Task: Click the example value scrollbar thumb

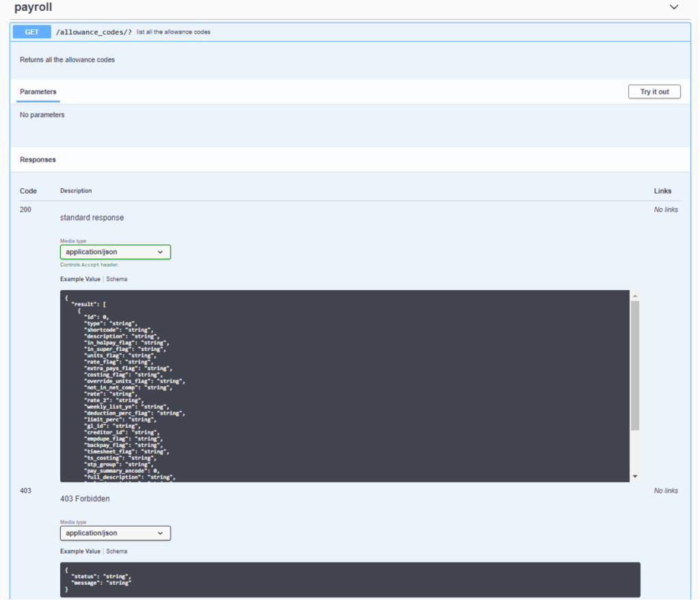Action: (x=635, y=365)
